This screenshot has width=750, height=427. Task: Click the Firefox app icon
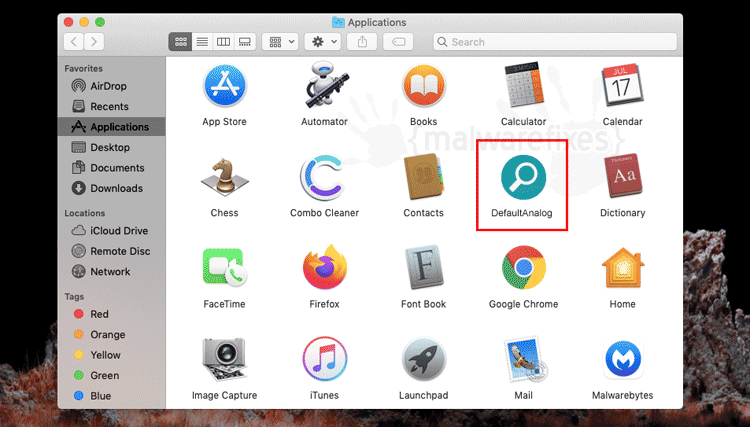coord(325,267)
